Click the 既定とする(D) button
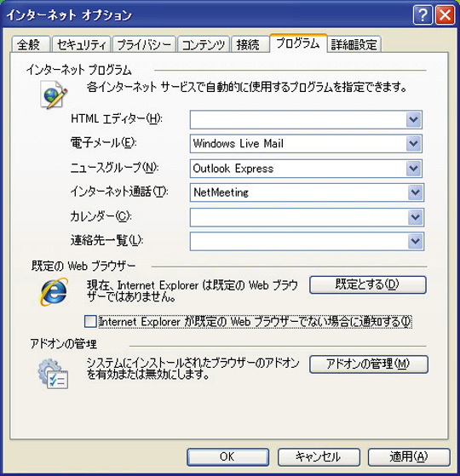 368,284
